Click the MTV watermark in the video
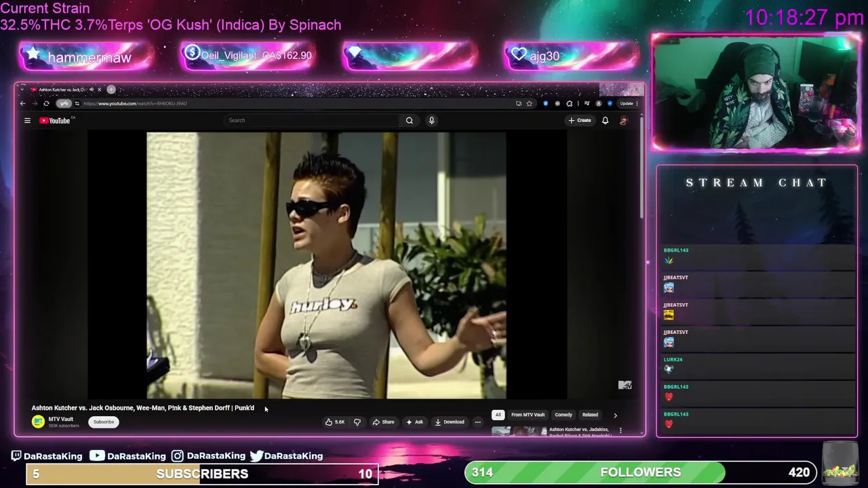 (x=625, y=385)
